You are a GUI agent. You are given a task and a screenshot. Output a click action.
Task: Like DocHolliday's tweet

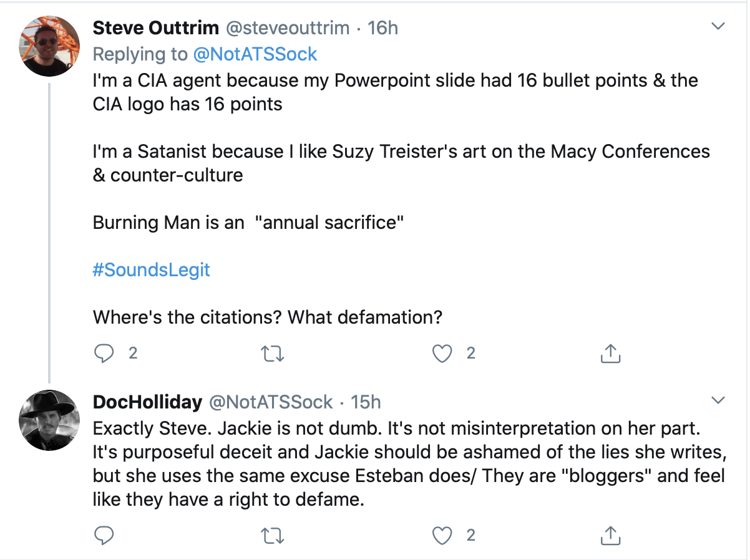(442, 534)
